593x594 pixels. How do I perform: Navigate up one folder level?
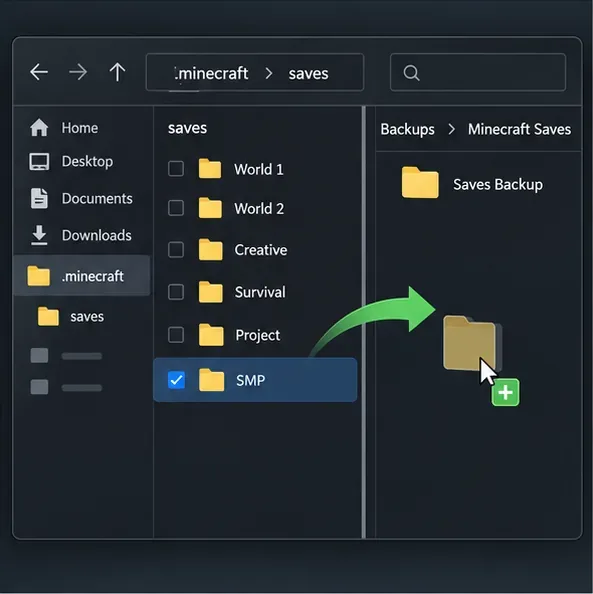point(117,72)
